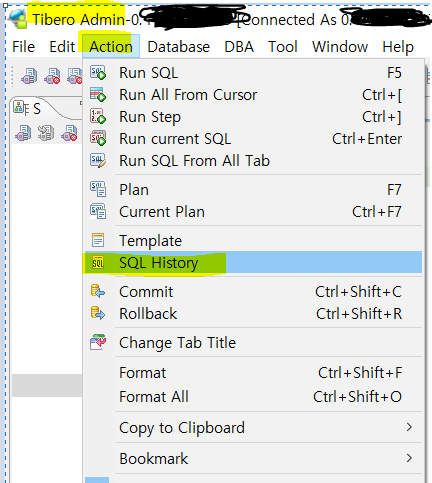This screenshot has width=432, height=483.
Task: Click the Current Plan icon
Action: tap(98, 211)
